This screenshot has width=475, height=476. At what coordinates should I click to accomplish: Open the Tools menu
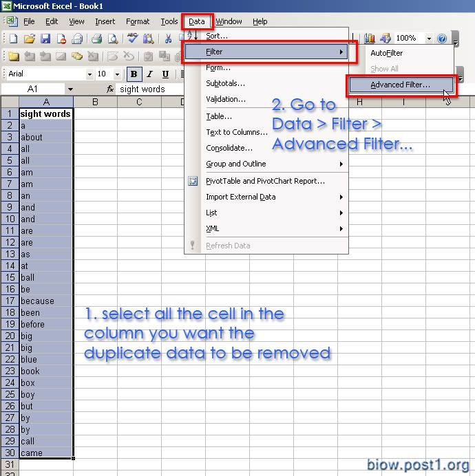(x=169, y=21)
